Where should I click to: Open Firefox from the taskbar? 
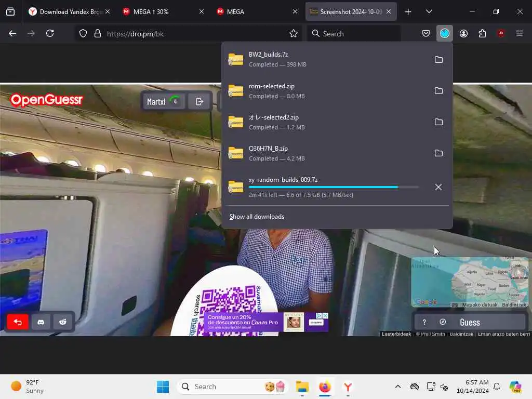[x=325, y=387]
